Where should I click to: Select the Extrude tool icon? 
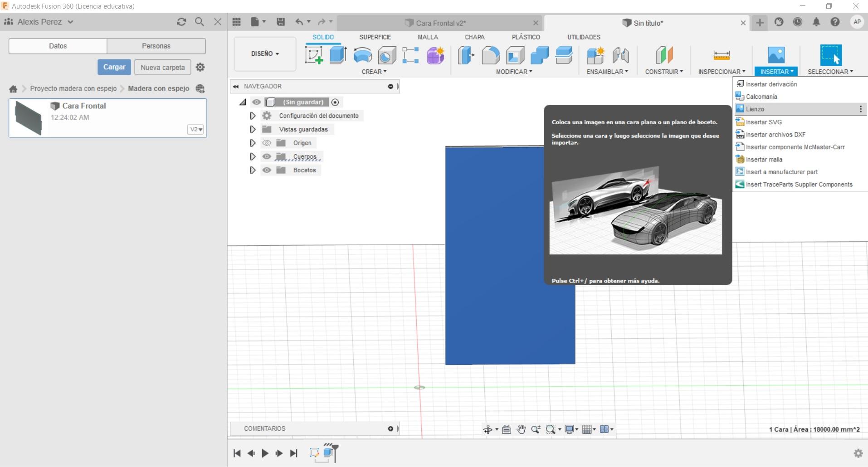tap(338, 55)
